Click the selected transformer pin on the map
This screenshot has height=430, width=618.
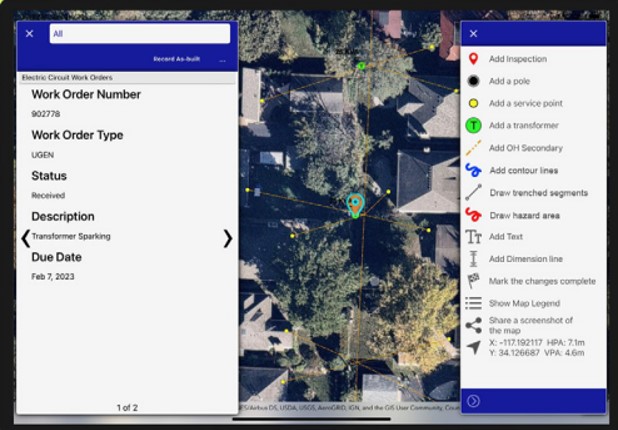point(355,204)
